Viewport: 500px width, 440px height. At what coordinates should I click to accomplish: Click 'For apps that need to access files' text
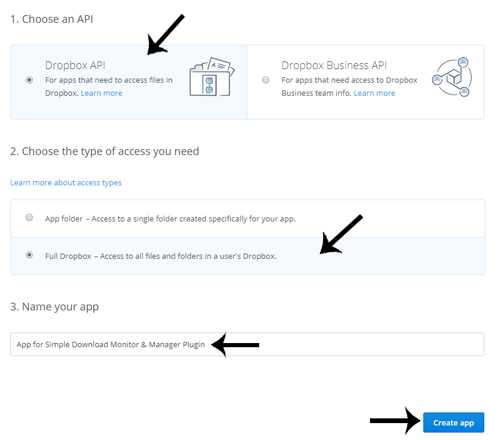tap(109, 80)
